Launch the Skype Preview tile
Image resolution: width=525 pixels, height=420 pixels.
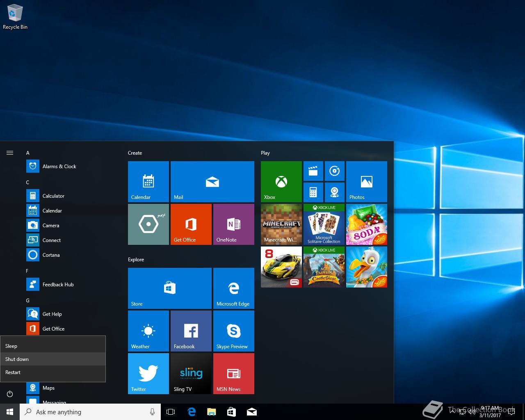(x=234, y=331)
